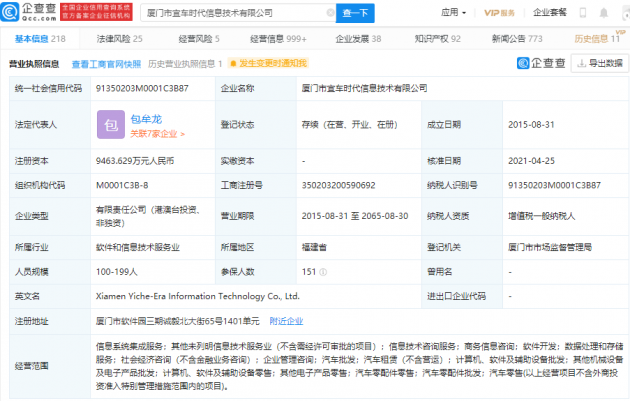Click the 企查查 watermark logo beside export
Image resolution: width=630 pixels, height=401 pixels.
click(x=541, y=63)
